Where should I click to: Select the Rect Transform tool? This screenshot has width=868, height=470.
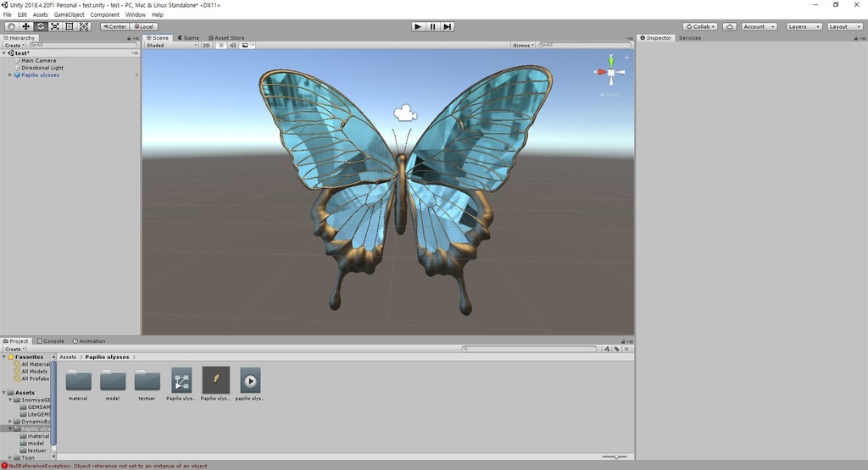click(70, 26)
